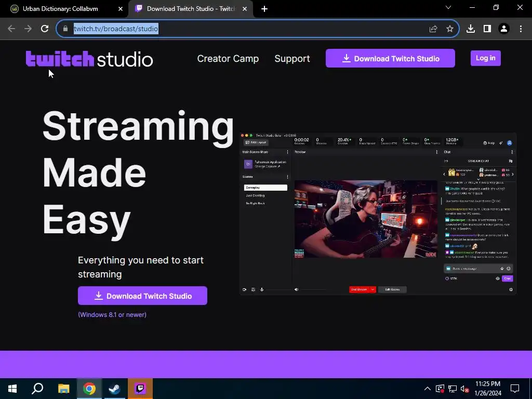Viewport: 532px width, 399px height.
Task: Open the notification center icon
Action: tap(515, 389)
